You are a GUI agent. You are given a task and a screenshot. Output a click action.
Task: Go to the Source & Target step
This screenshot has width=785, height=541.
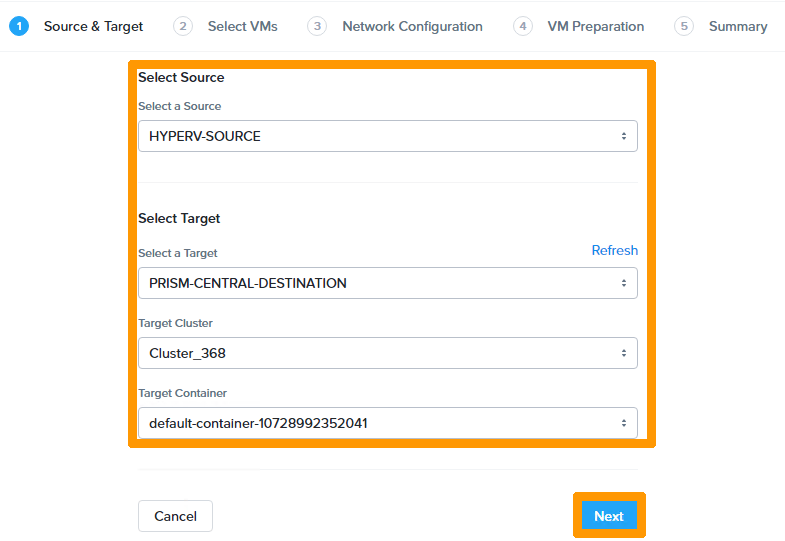(x=93, y=27)
